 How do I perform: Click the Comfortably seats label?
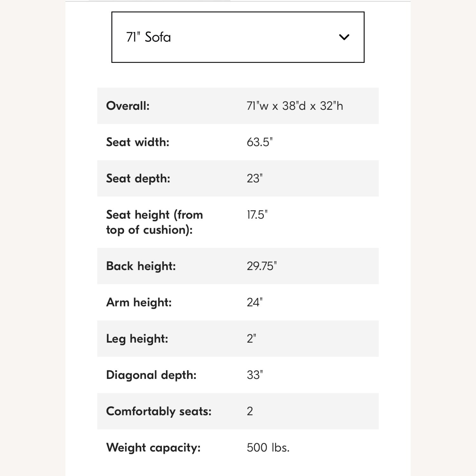(159, 411)
